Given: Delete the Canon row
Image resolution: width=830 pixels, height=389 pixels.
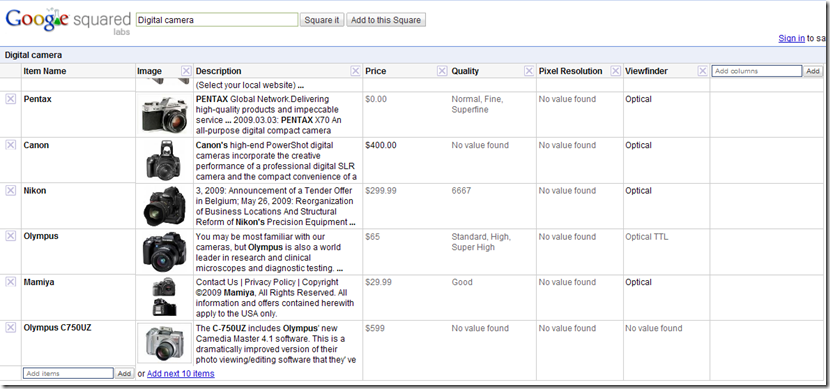Looking at the screenshot, I should pyautogui.click(x=11, y=144).
